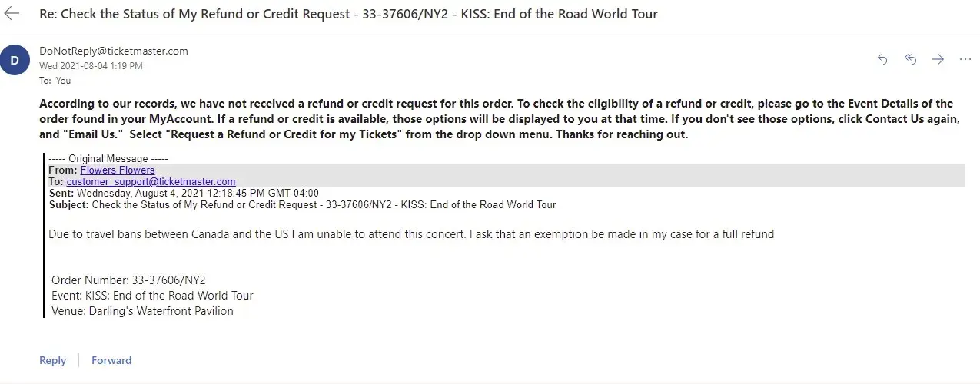Click the DoNotReply@ticketmaster.com sender name

point(114,51)
